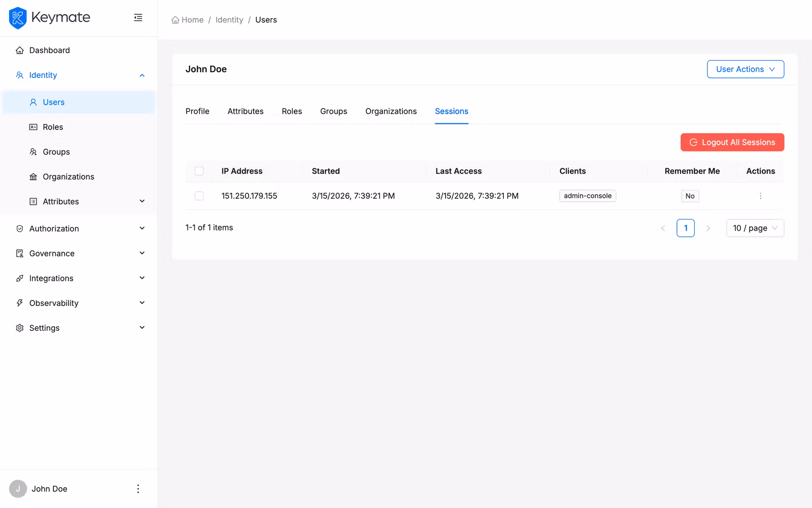Check the select-all sessions checkbox

(199, 171)
